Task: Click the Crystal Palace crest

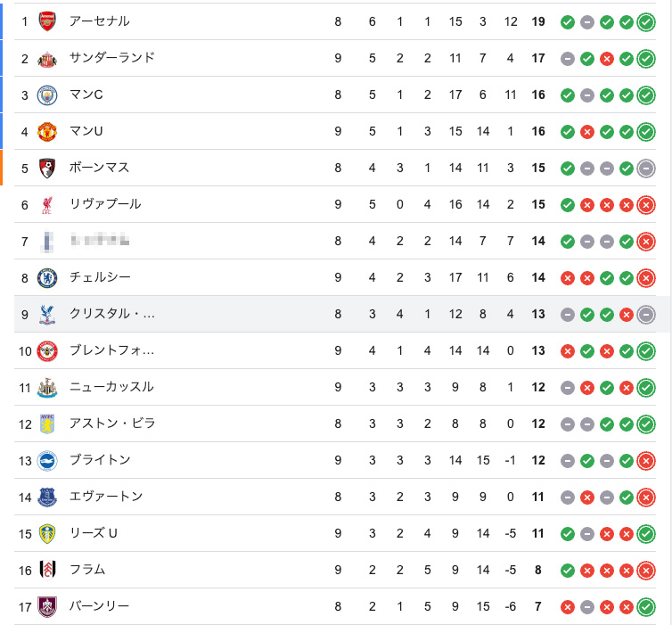Action: [47, 315]
